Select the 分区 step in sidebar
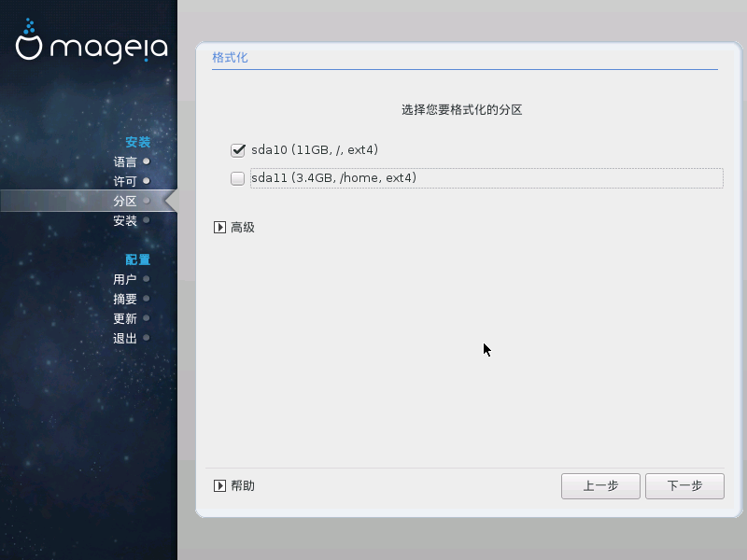747x560 pixels. pyautogui.click(x=125, y=201)
